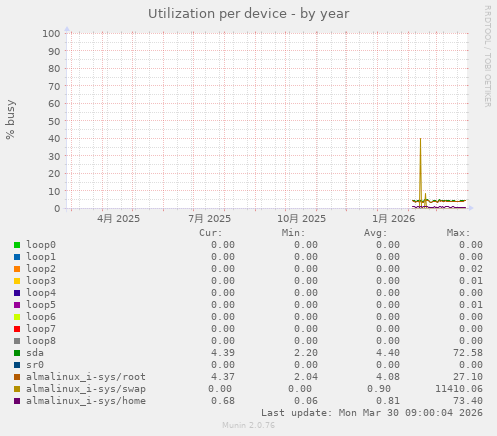Click the 'loop4' legend label
The image size is (497, 436).
41,293
